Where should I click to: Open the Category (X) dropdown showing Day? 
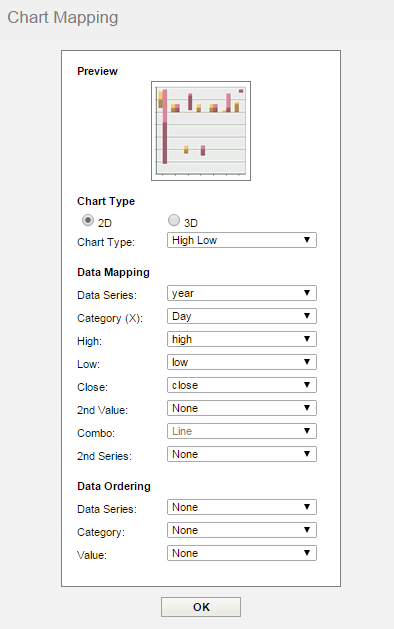242,316
